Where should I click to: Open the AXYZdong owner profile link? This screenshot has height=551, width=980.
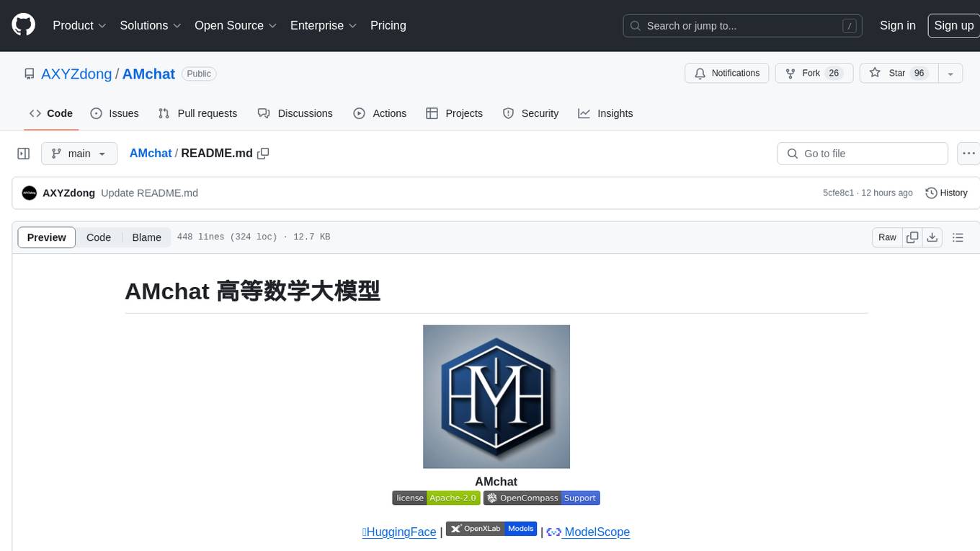[x=76, y=74]
